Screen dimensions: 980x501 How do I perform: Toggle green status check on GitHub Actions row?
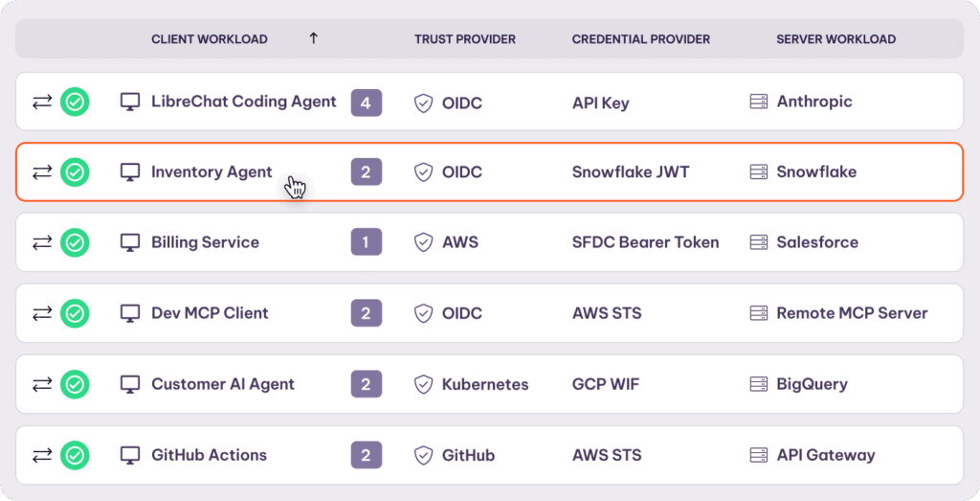[x=75, y=455]
